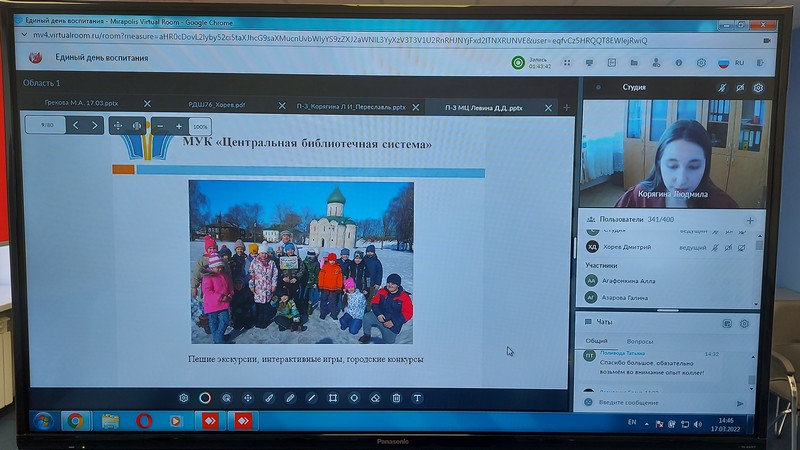Open chat export icon in Чаты header
Viewport: 800px width, 450px height.
(x=727, y=323)
